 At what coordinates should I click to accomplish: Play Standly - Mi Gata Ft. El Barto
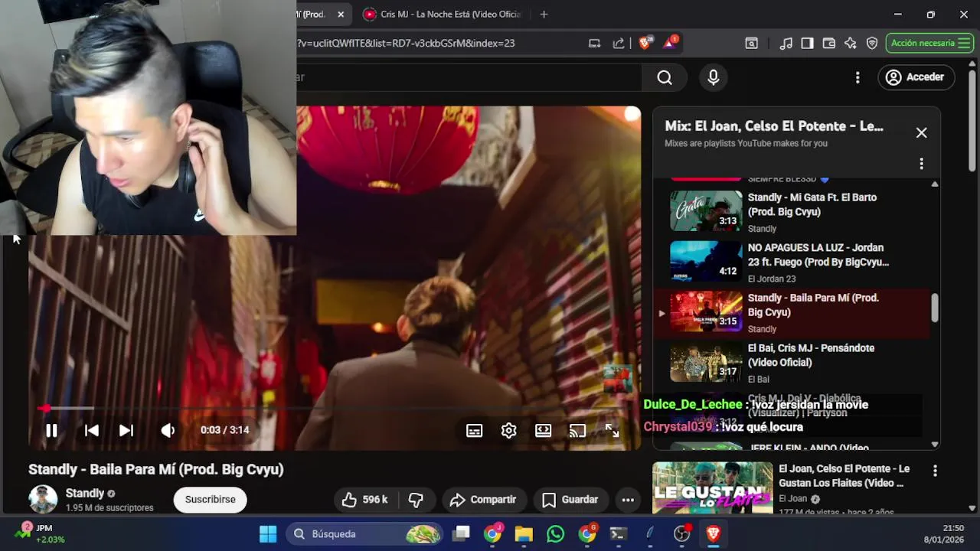pos(792,211)
